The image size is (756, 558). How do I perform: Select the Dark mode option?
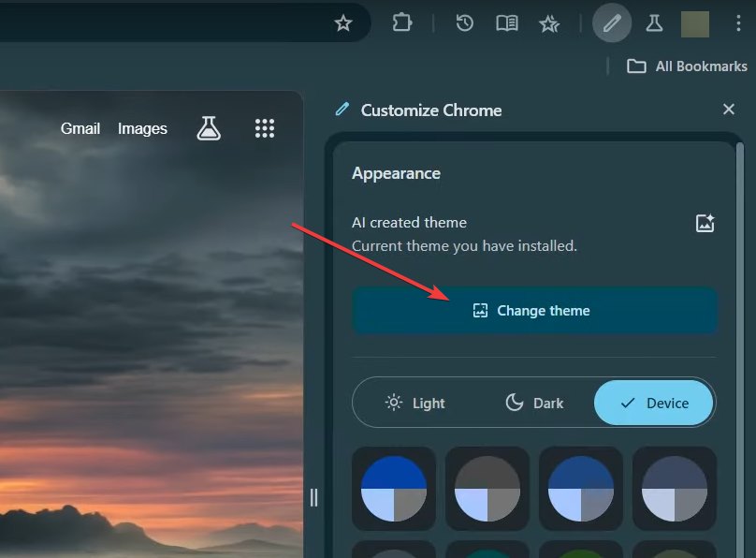[534, 403]
